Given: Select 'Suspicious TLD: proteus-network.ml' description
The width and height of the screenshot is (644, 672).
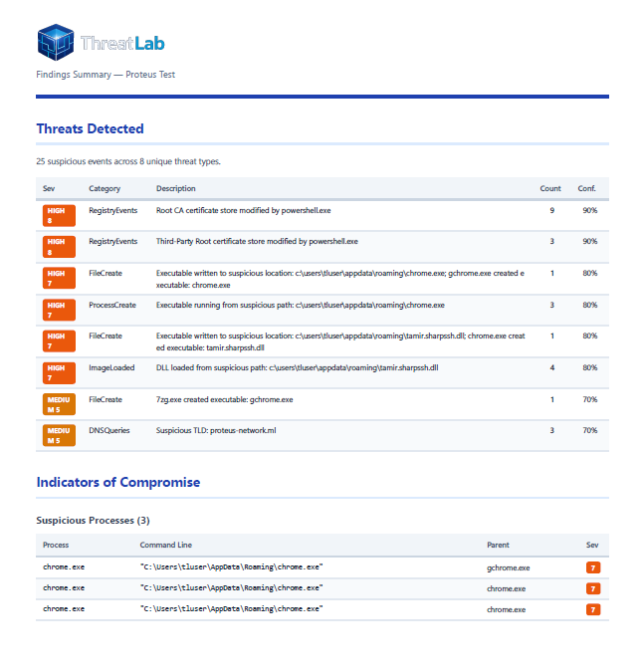Looking at the screenshot, I should (x=216, y=430).
